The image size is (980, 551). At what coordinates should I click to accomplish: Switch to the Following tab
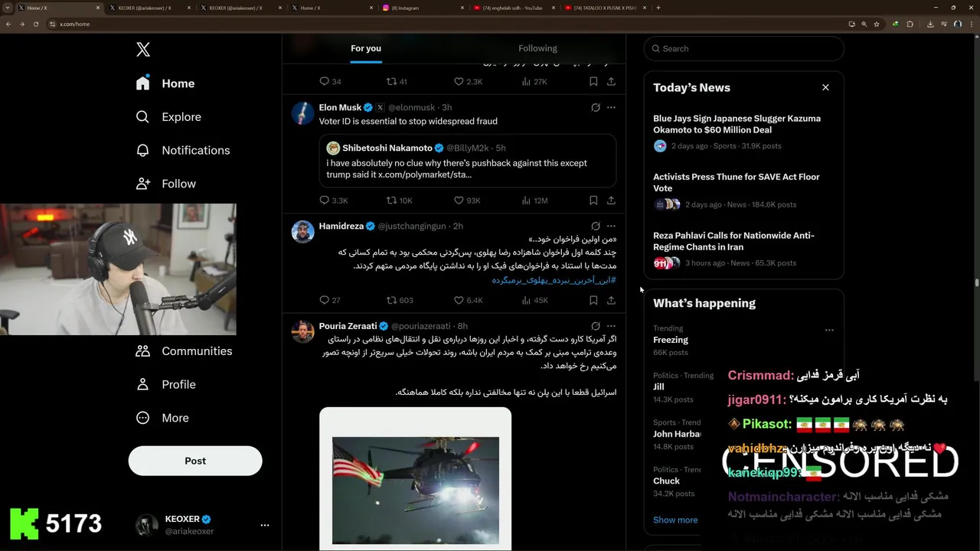click(x=537, y=48)
